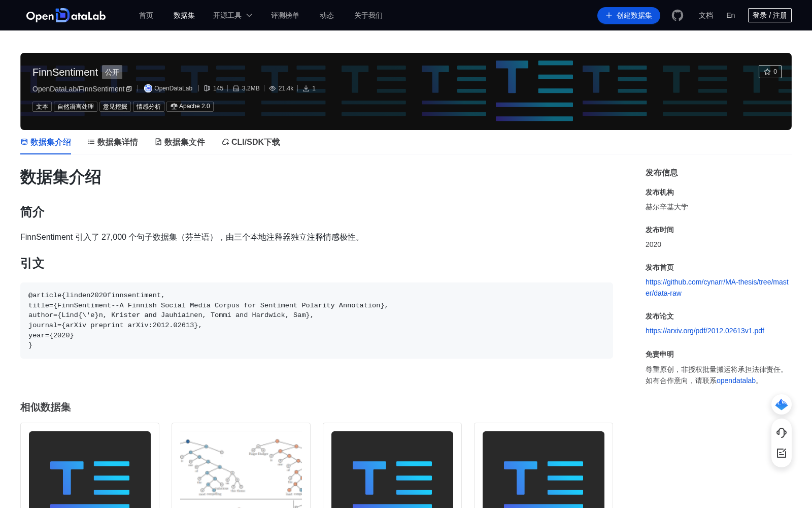Click the OpenDataLab logo

point(66,15)
